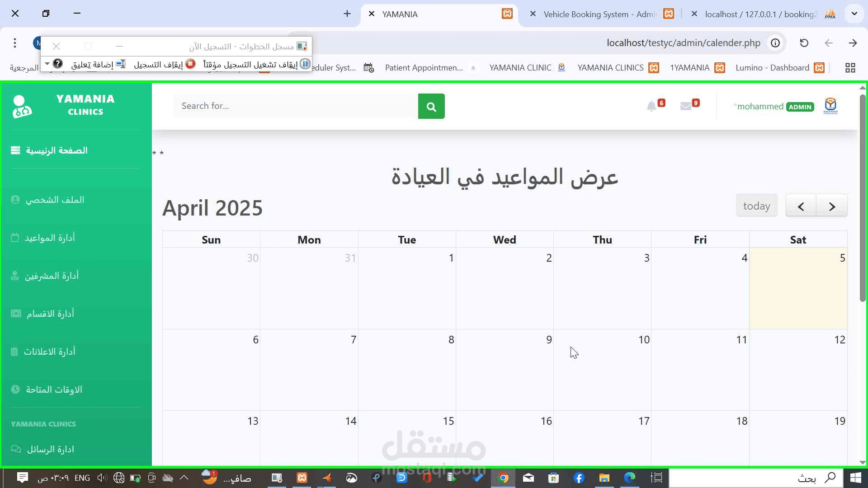Click the Yamania Clinics logo icon

[22, 107]
